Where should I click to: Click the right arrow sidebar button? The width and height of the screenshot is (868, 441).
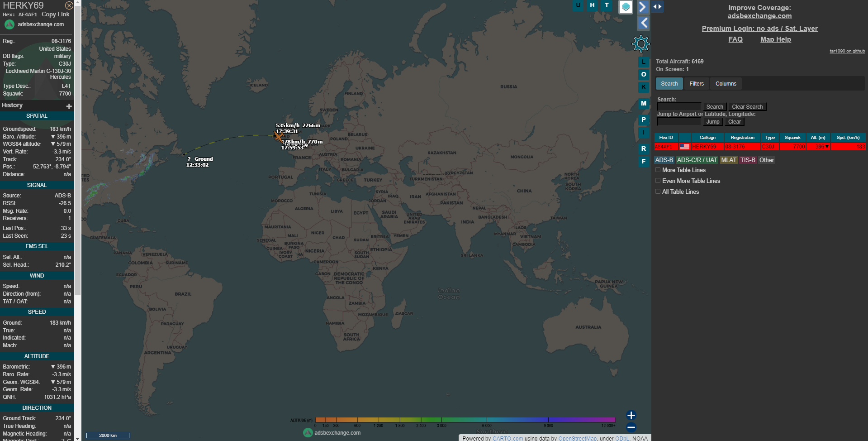click(643, 7)
